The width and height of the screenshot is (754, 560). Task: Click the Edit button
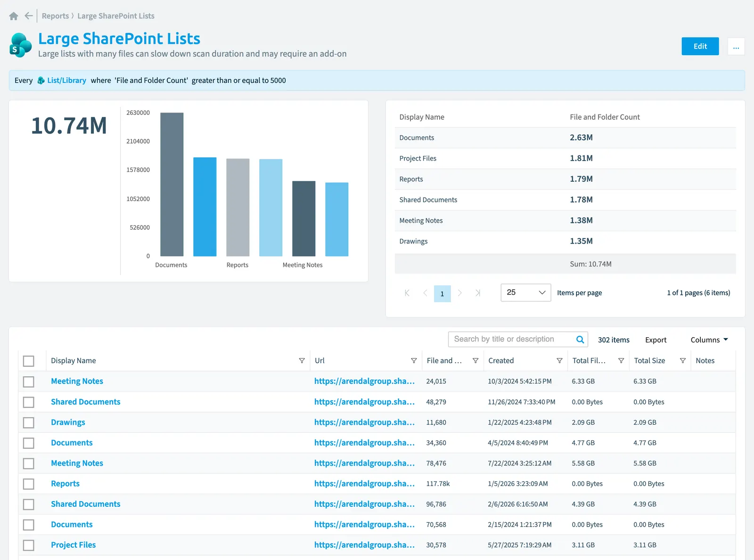tap(700, 46)
